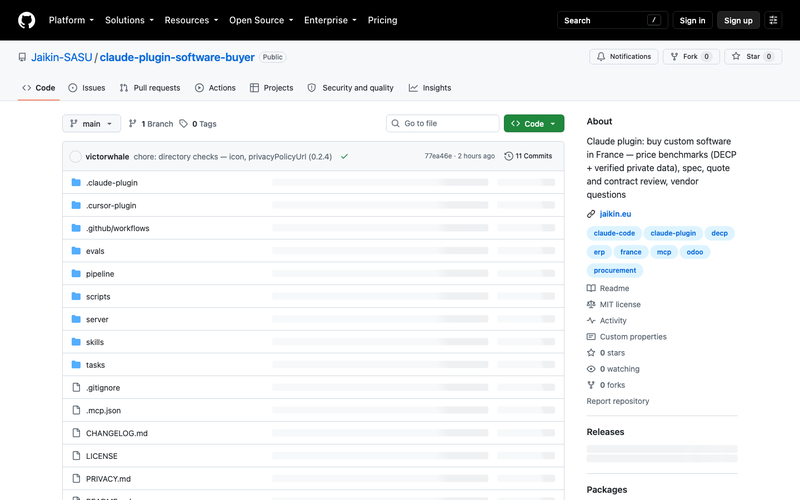The image size is (800, 500).
Task: Click the odoo topic tag
Action: tap(694, 252)
